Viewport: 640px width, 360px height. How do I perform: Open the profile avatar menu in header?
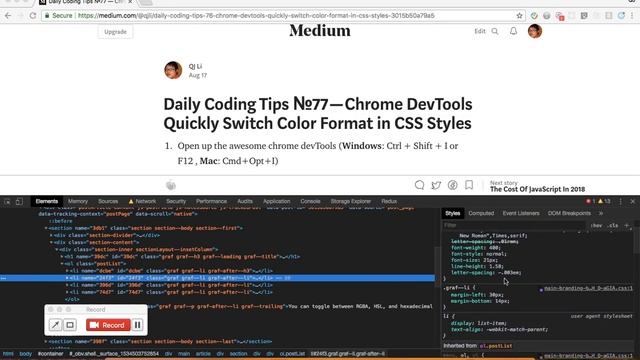click(x=535, y=31)
